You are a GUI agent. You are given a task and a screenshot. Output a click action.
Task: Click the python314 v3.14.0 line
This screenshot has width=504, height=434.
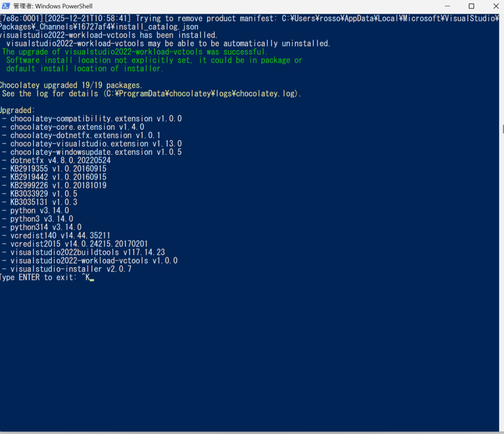click(x=46, y=227)
